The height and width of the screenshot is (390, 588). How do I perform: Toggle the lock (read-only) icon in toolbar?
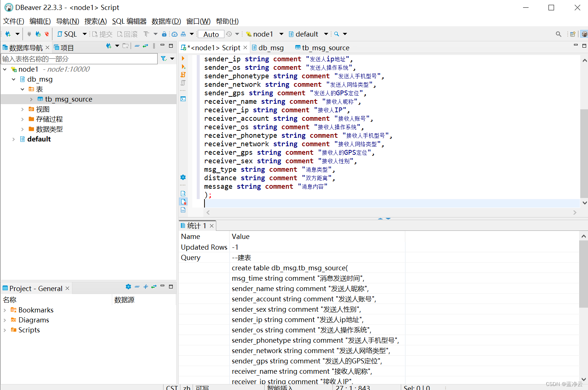point(164,34)
